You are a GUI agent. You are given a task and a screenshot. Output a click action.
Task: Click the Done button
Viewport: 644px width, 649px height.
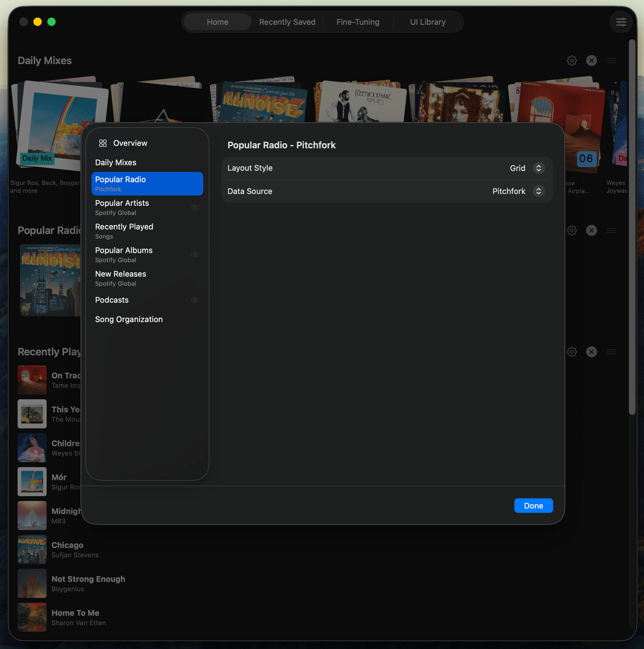tap(533, 506)
